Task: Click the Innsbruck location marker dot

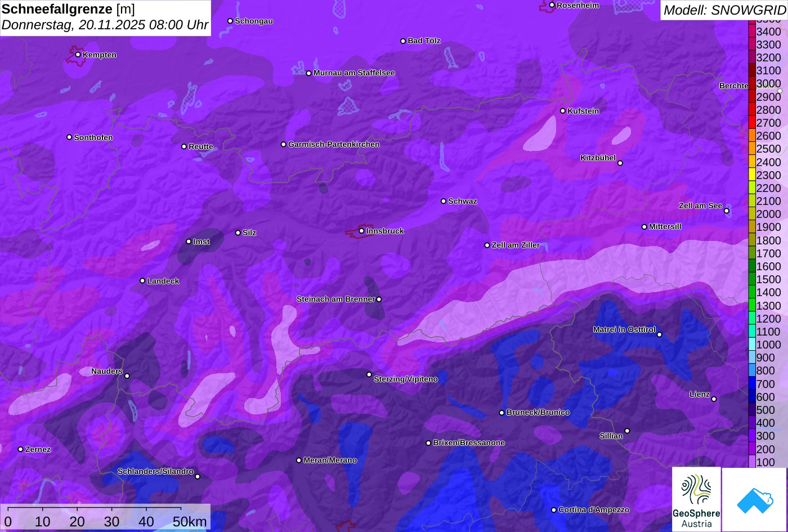Action: (x=361, y=231)
